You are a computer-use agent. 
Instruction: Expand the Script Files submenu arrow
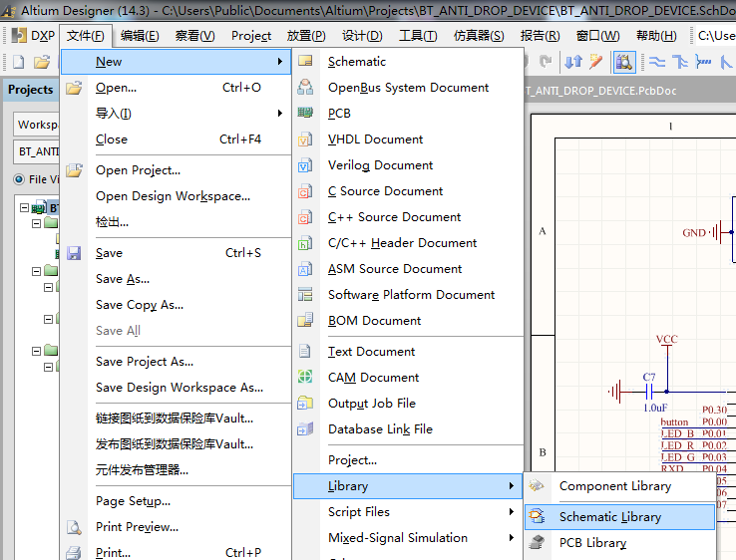point(512,512)
